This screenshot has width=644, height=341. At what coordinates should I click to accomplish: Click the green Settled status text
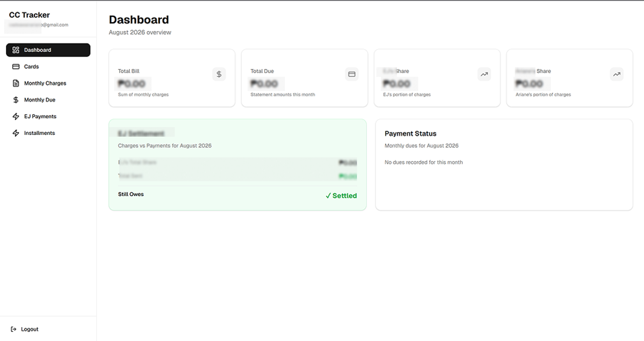345,196
